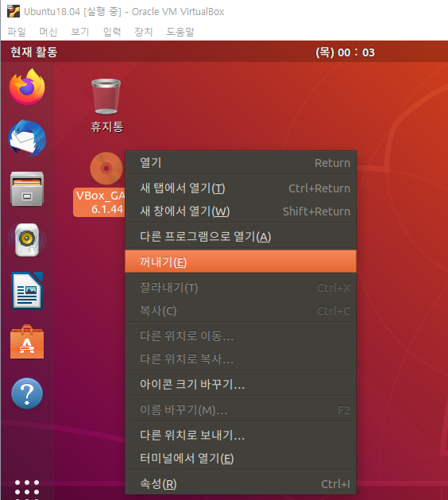This screenshot has width=448, height=500.
Task: Show applications grid at dock bottom
Action: pyautogui.click(x=27, y=490)
